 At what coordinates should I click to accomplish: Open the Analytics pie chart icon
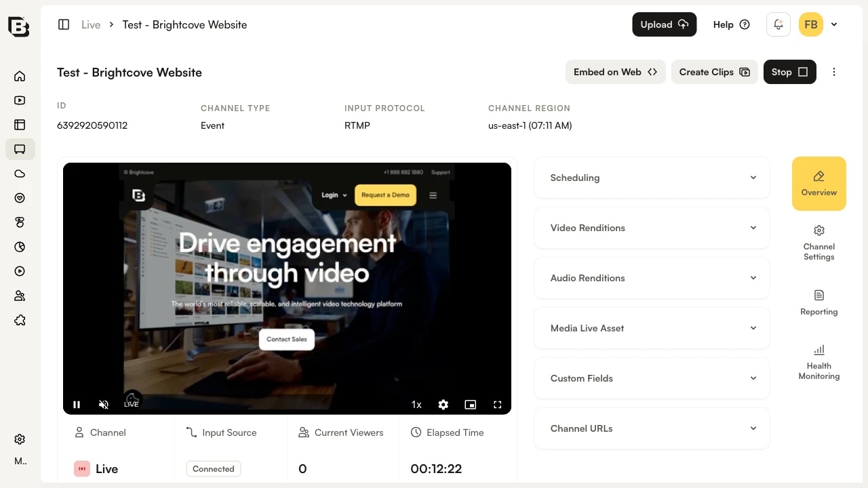pyautogui.click(x=20, y=247)
